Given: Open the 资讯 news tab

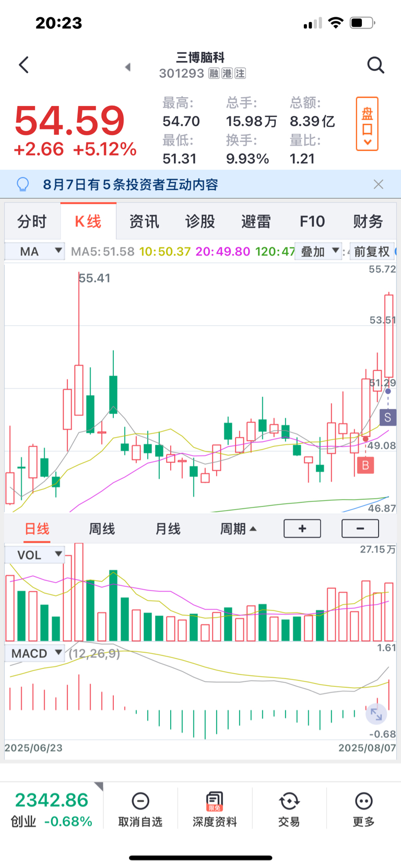Looking at the screenshot, I should (x=144, y=221).
